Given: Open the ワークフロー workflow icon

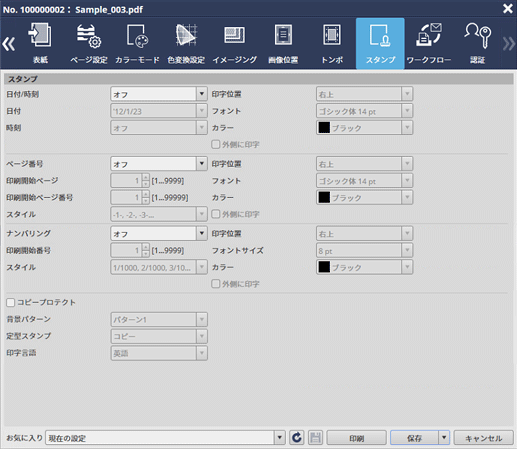Looking at the screenshot, I should [429, 43].
